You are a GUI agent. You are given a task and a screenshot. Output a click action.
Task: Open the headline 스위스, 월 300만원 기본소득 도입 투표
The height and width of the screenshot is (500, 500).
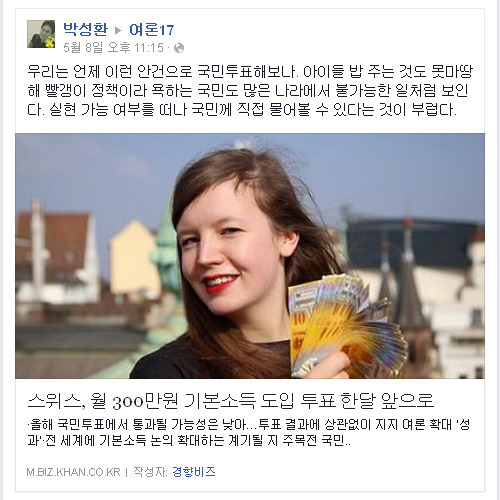coord(231,401)
